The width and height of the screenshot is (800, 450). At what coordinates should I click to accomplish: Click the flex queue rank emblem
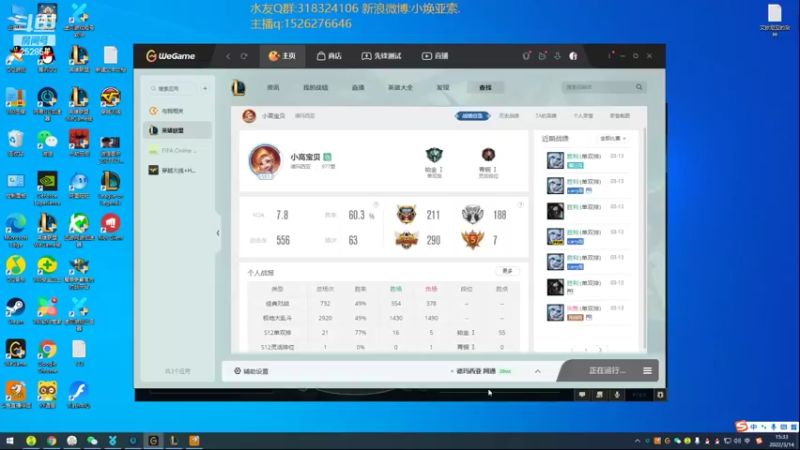488,154
